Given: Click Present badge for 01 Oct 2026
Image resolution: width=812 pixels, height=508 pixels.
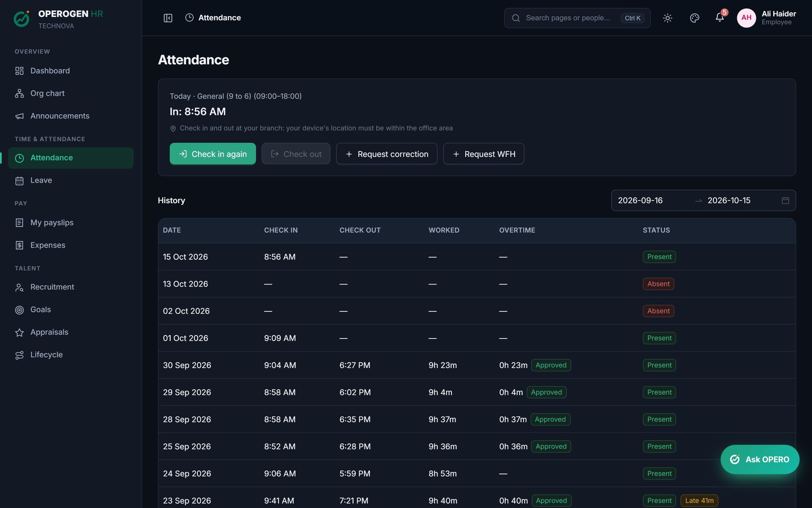Looking at the screenshot, I should pyautogui.click(x=659, y=338).
